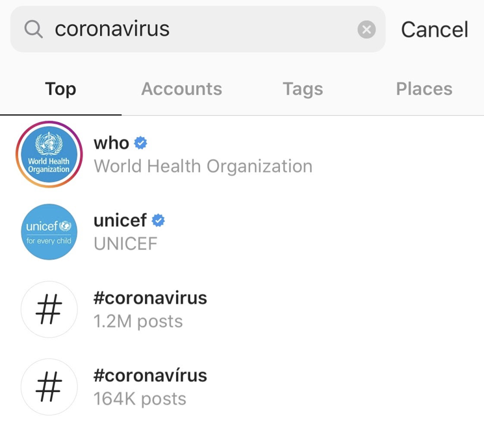484x448 pixels.
Task: Switch to the Top tab
Action: pos(60,89)
